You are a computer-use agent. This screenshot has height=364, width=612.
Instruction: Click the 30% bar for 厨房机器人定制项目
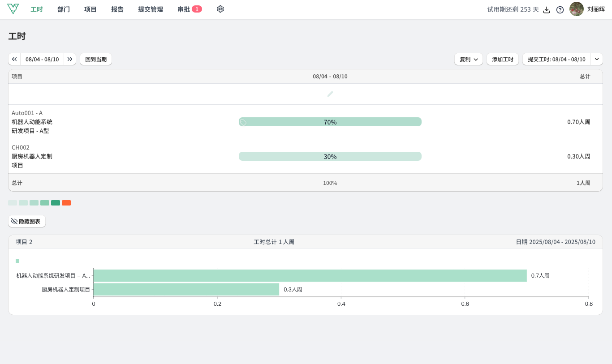coord(330,156)
